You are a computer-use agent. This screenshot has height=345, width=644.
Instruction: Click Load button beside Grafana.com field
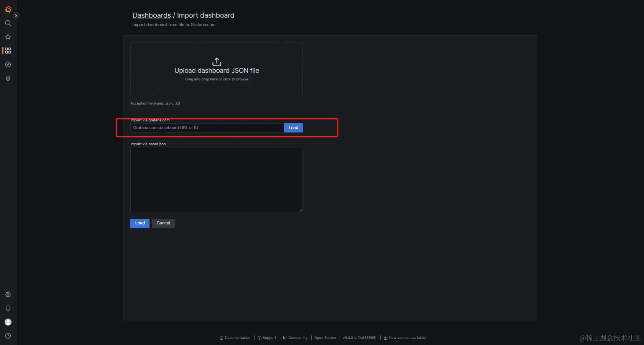pyautogui.click(x=293, y=128)
